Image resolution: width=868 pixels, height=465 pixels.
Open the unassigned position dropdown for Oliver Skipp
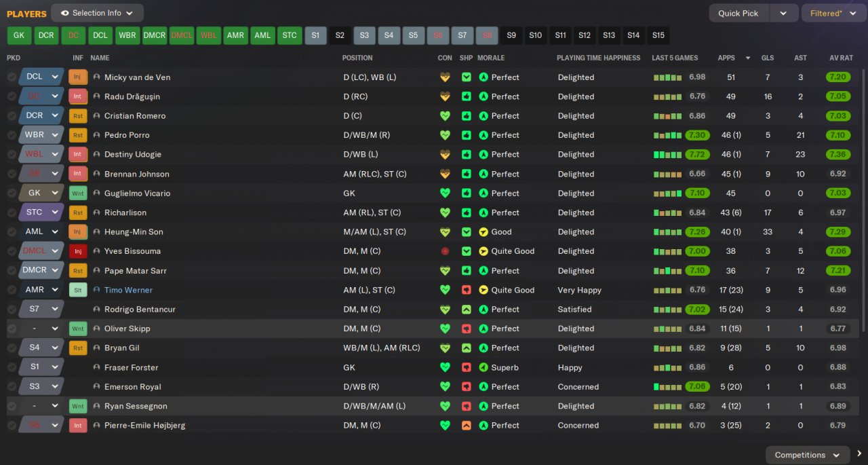[41, 329]
